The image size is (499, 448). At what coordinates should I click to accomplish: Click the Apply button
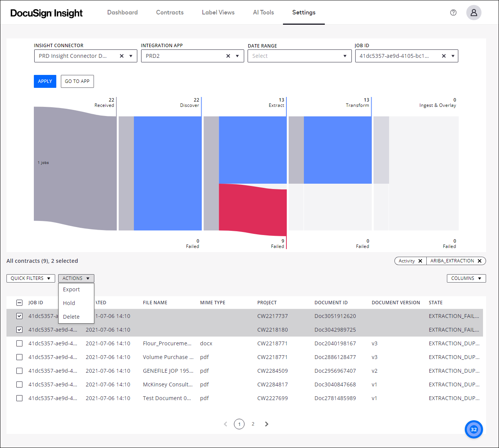[44, 81]
